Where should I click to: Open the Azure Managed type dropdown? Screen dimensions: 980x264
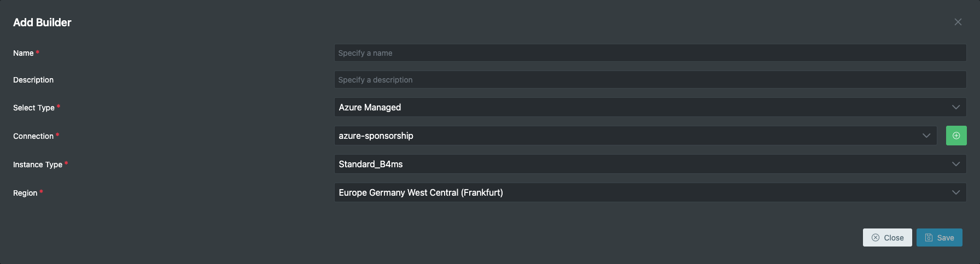point(650,107)
